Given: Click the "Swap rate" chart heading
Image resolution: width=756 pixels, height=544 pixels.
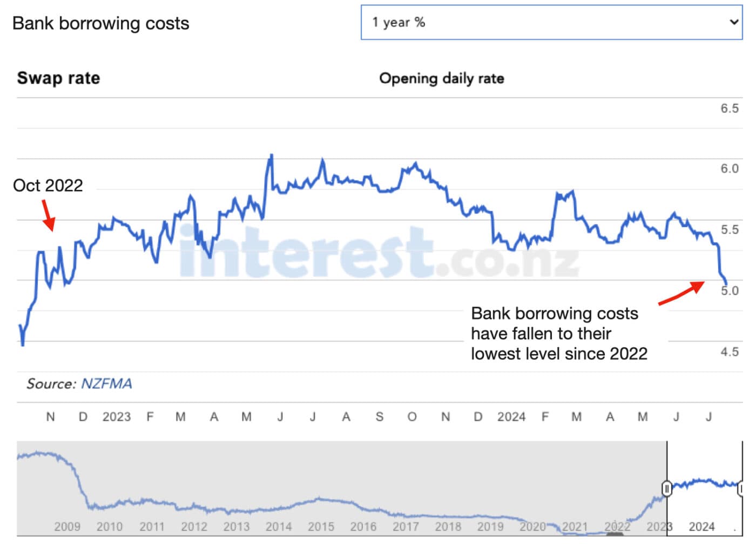Looking at the screenshot, I should (58, 78).
